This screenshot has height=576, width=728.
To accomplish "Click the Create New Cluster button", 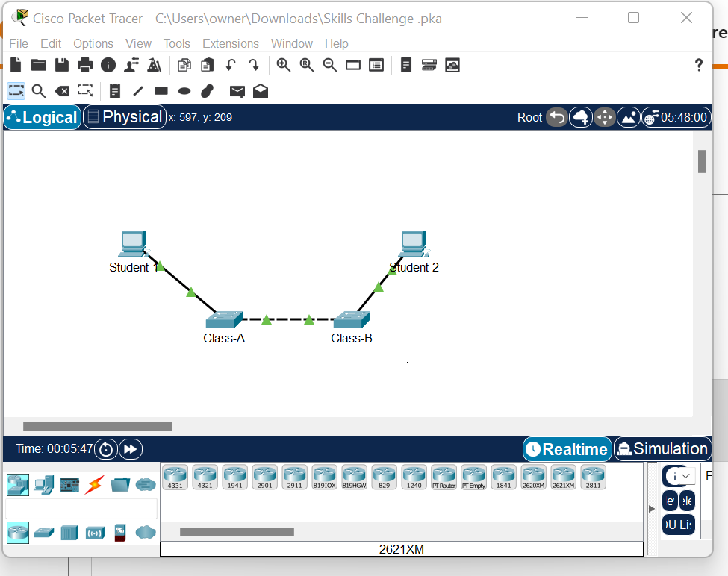I will 581,117.
